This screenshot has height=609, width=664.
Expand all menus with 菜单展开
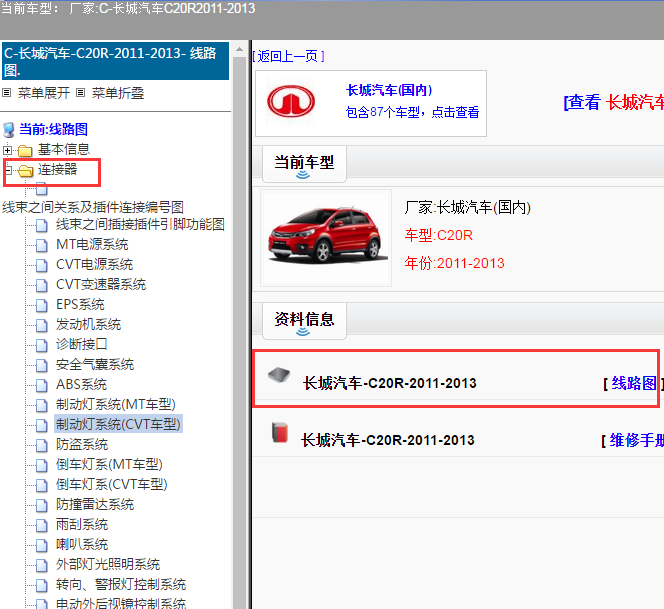coord(44,93)
